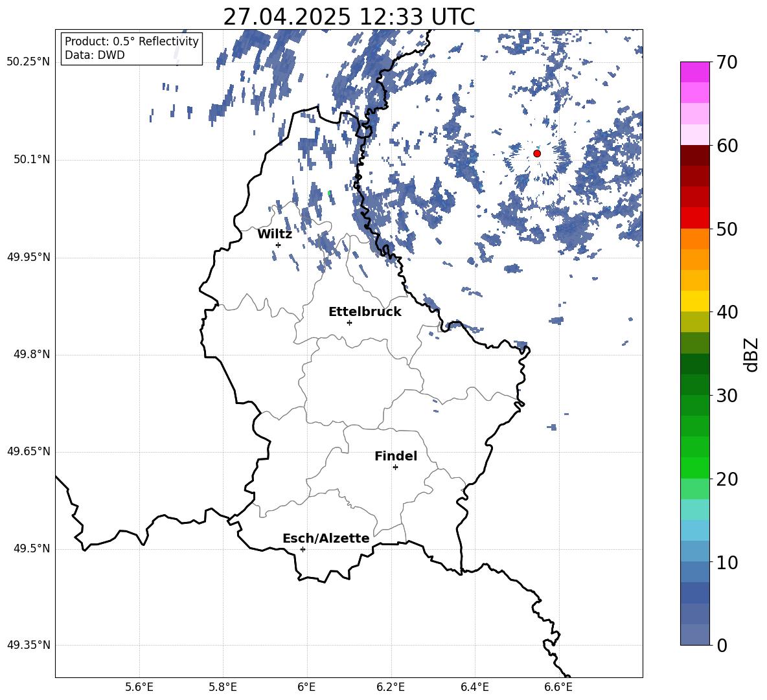
Task: Click the small green echo pixel near Wiltz
Action: click(x=329, y=193)
